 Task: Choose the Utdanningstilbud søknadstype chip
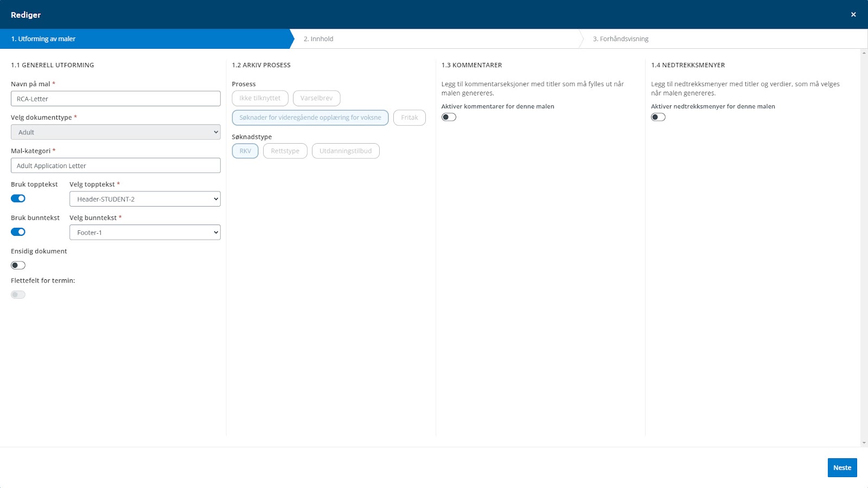click(x=346, y=151)
